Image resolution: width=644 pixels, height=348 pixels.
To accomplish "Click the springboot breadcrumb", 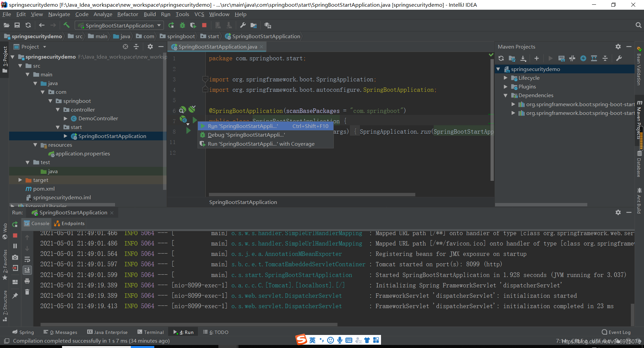I will coord(177,36).
